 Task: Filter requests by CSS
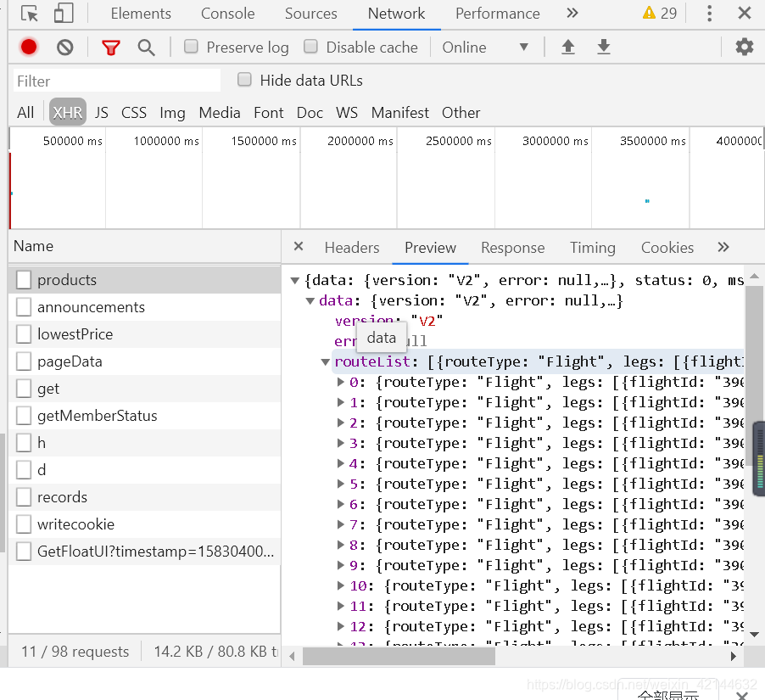pos(134,113)
